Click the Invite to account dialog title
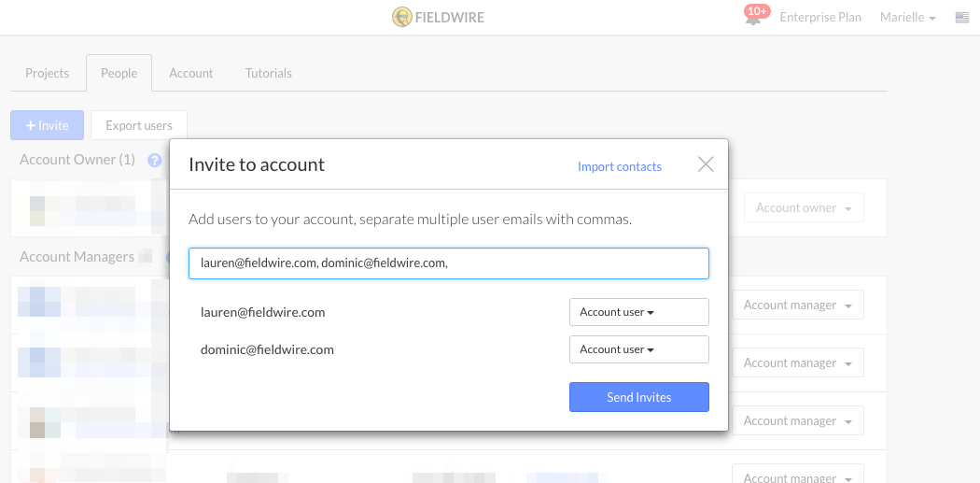The width and height of the screenshot is (980, 483). 257,164
